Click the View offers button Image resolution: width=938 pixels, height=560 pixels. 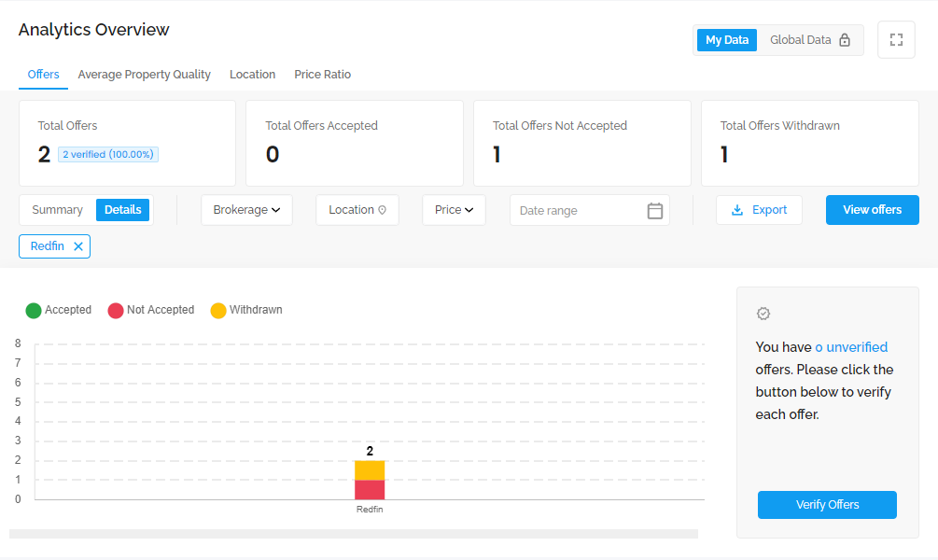[x=872, y=210]
